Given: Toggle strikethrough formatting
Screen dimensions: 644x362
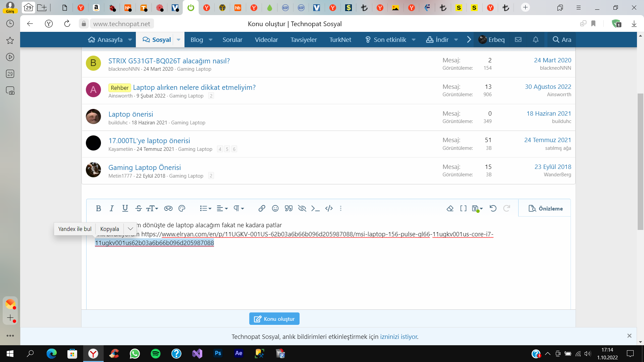Looking at the screenshot, I should click(x=139, y=208).
